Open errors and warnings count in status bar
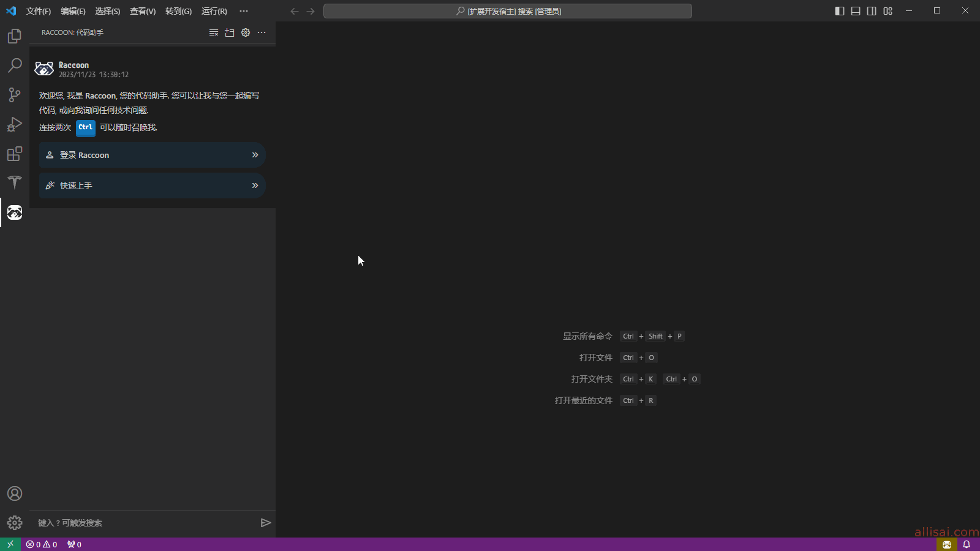Image resolution: width=980 pixels, height=551 pixels. [x=42, y=544]
